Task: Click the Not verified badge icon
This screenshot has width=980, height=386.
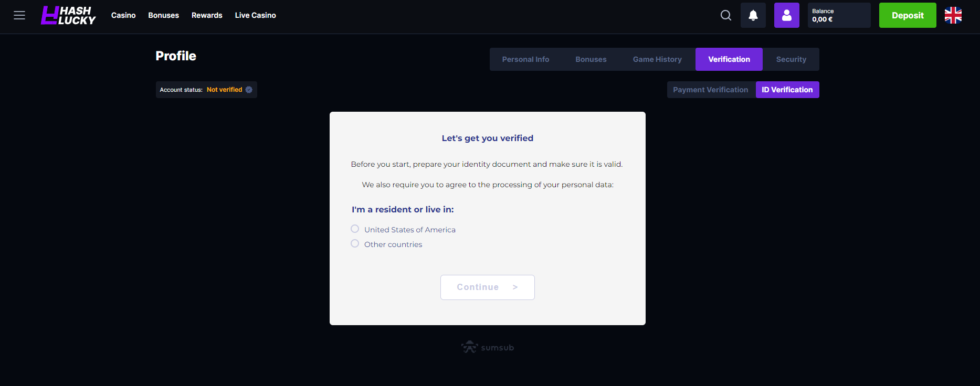Action: [x=249, y=90]
